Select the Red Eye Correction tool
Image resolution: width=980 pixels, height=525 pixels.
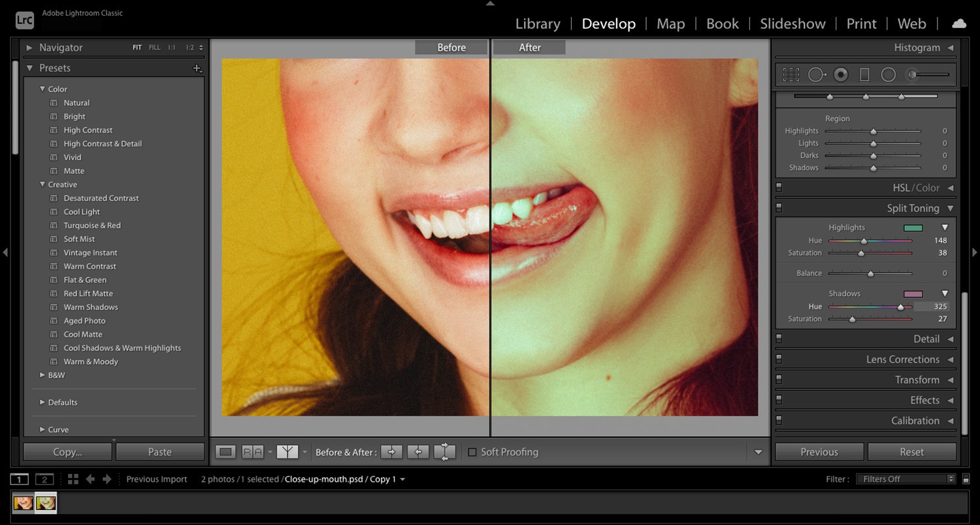[x=841, y=74]
